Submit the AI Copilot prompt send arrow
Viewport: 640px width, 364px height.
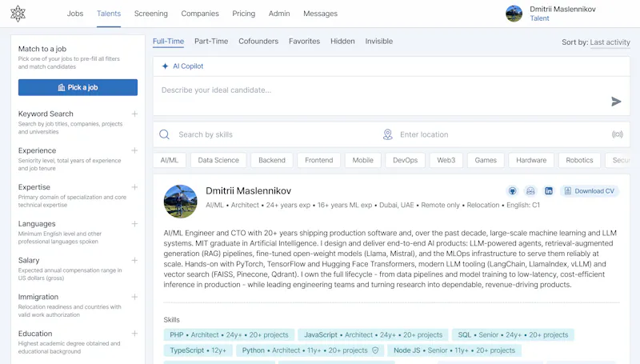(x=616, y=102)
